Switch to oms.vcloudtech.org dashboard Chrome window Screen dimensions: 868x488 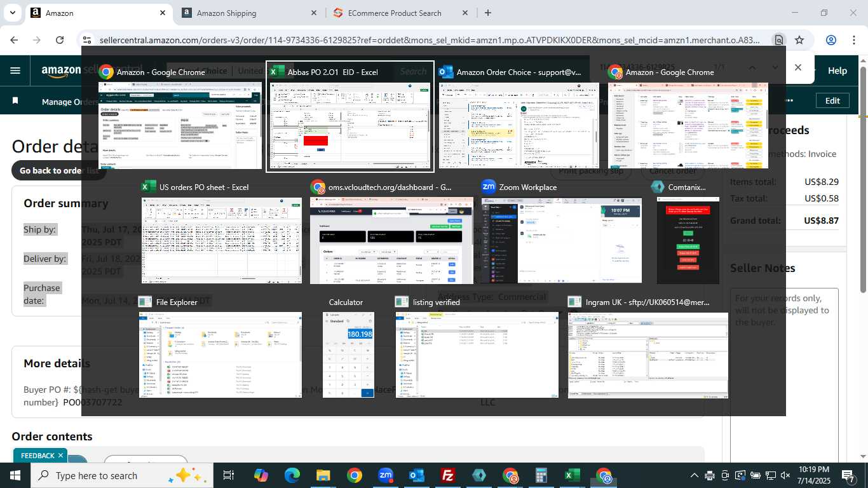[x=391, y=232]
